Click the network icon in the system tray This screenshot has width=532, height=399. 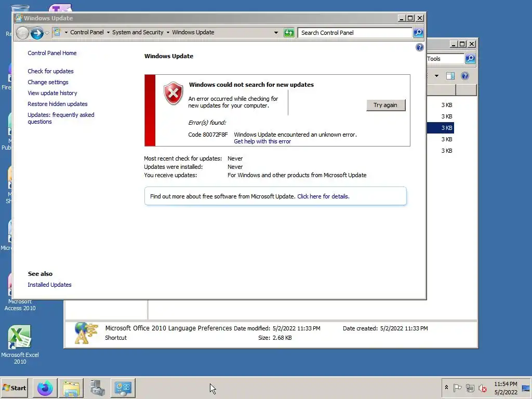470,388
